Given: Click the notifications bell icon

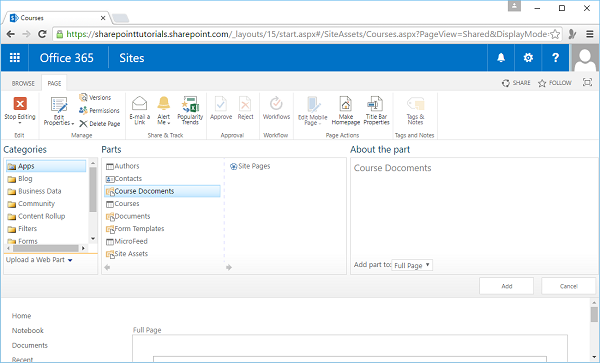Looking at the screenshot, I should click(x=501, y=58).
